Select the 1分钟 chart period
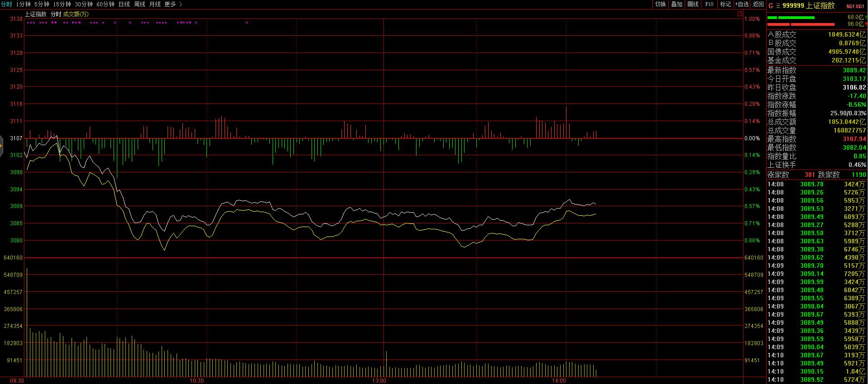This screenshot has width=868, height=384. tap(23, 4)
